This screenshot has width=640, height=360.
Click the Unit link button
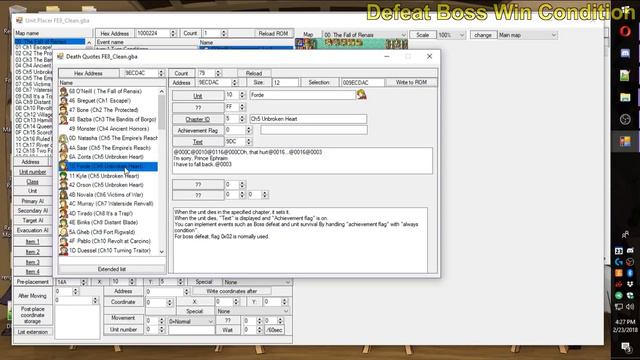198,96
